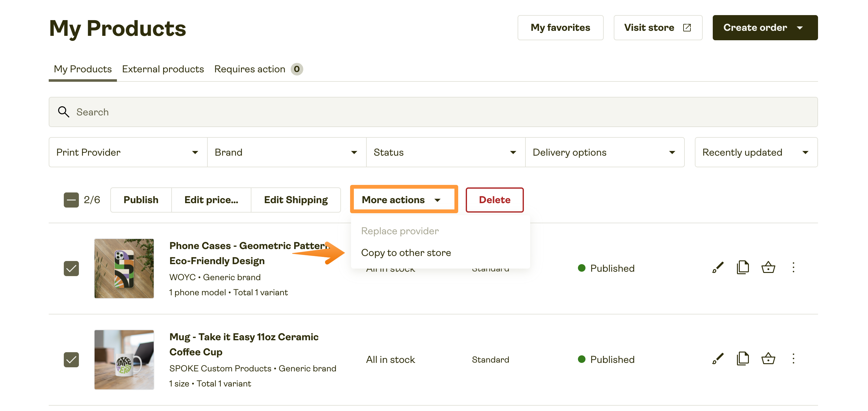Image resolution: width=868 pixels, height=411 pixels.
Task: Open the three-dot menu for Phone Cases
Action: point(793,268)
